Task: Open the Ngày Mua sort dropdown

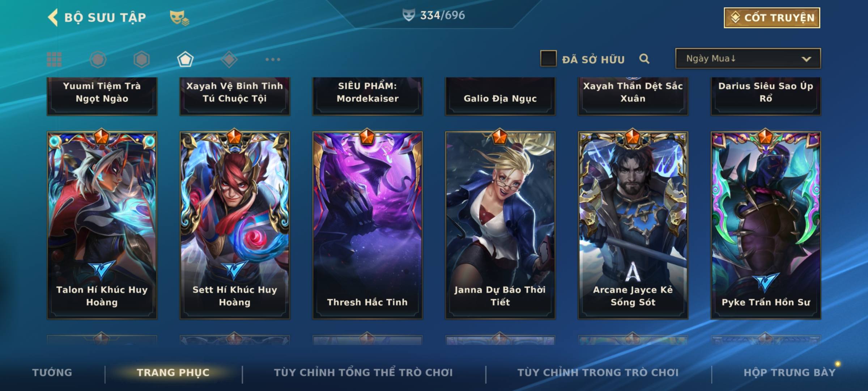Action: (748, 58)
